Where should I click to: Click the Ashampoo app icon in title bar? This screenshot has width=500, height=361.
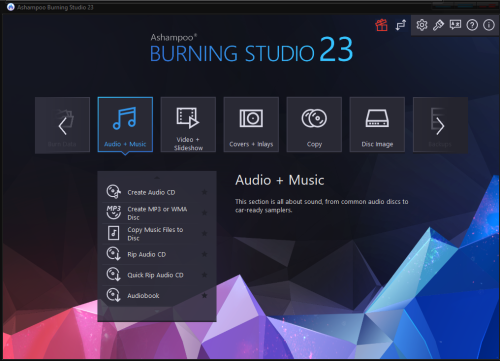click(11, 7)
